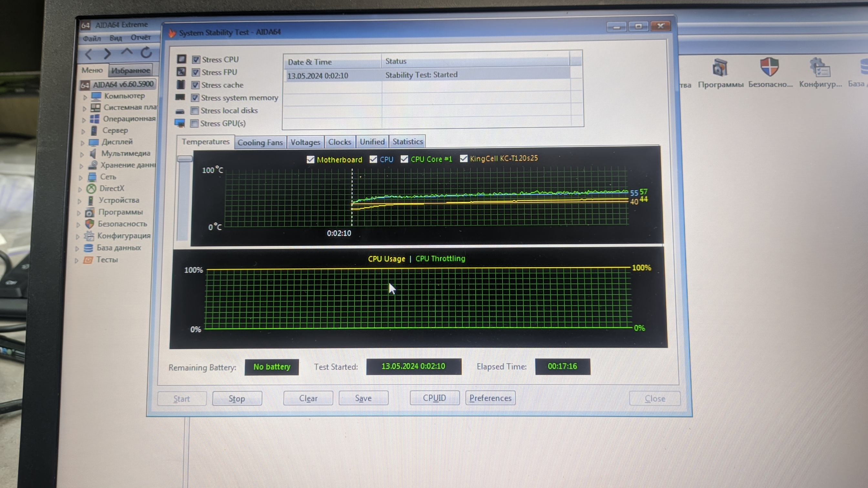
Task: Open the Файл menu
Action: click(x=92, y=38)
